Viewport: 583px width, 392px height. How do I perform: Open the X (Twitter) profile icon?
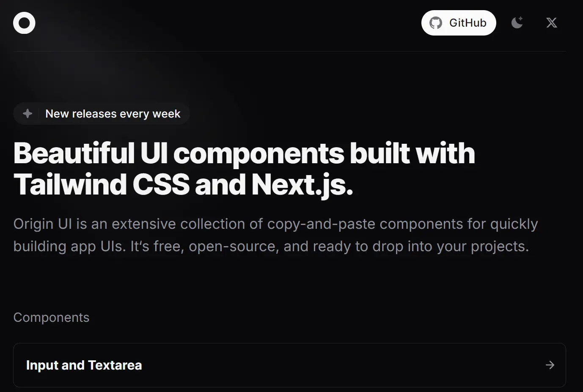point(552,23)
